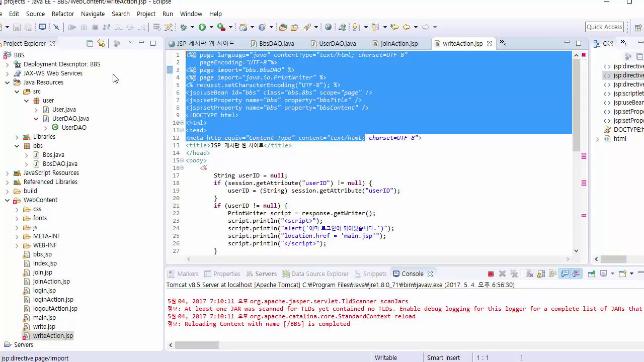Viewport: 644px width, 362px height.
Task: Collapse the Java Resources tree node
Action: [7, 82]
